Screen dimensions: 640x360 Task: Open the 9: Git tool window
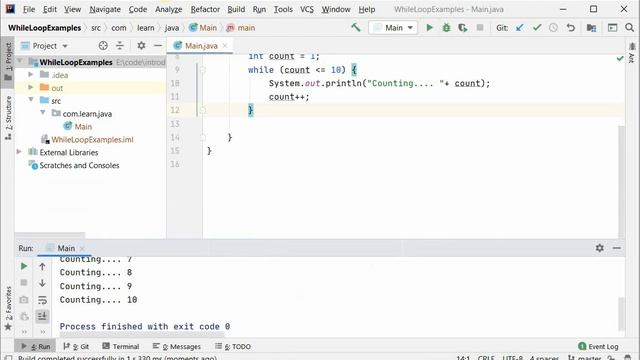(76, 346)
